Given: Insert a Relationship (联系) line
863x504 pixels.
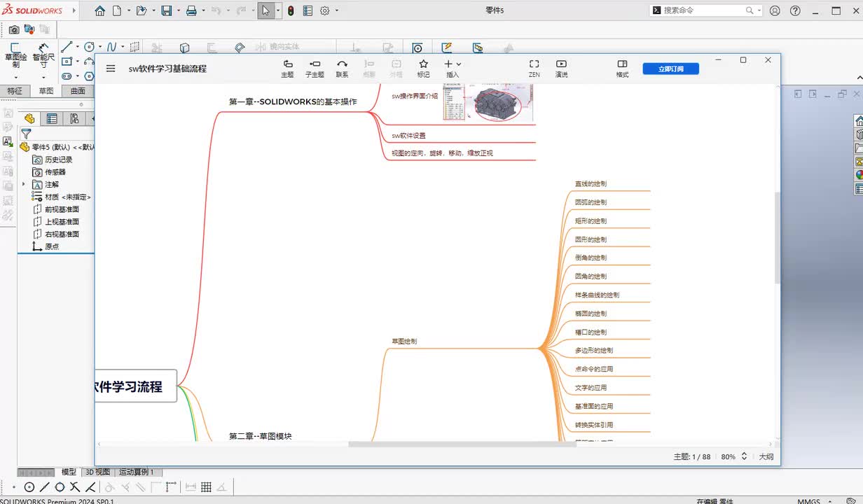Looking at the screenshot, I should point(342,69).
